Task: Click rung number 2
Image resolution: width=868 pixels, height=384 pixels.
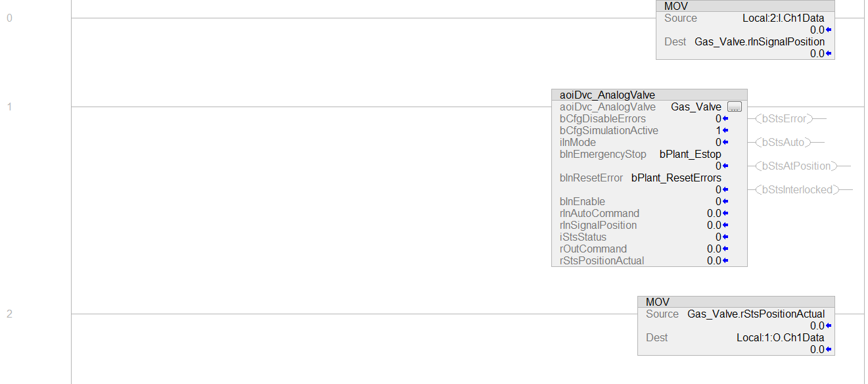Action: click(9, 314)
